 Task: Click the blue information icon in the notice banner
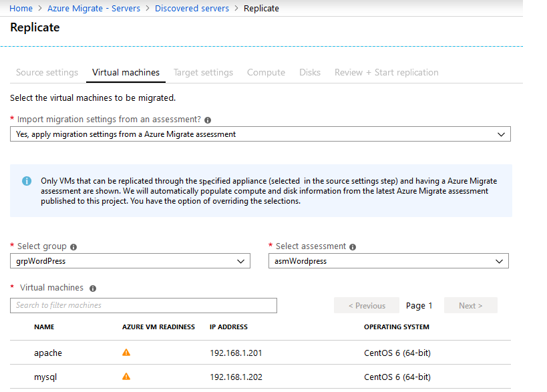click(27, 181)
